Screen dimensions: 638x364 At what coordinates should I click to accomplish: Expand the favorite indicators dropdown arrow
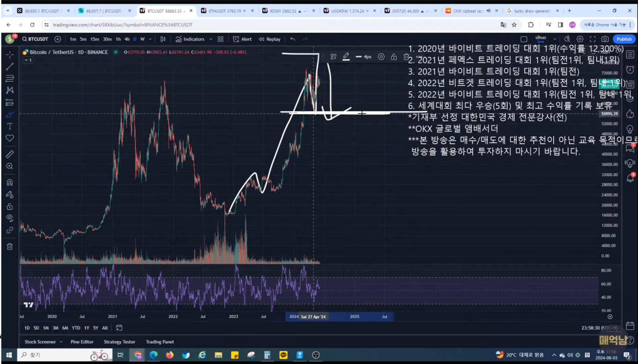coord(211,39)
